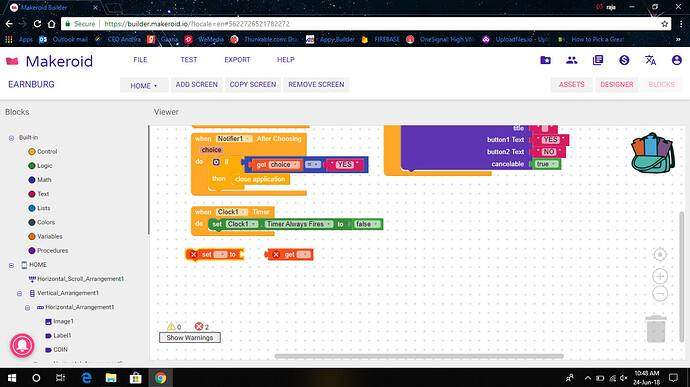Click the dollar donate icon
690x387 pixels.
[x=624, y=60]
